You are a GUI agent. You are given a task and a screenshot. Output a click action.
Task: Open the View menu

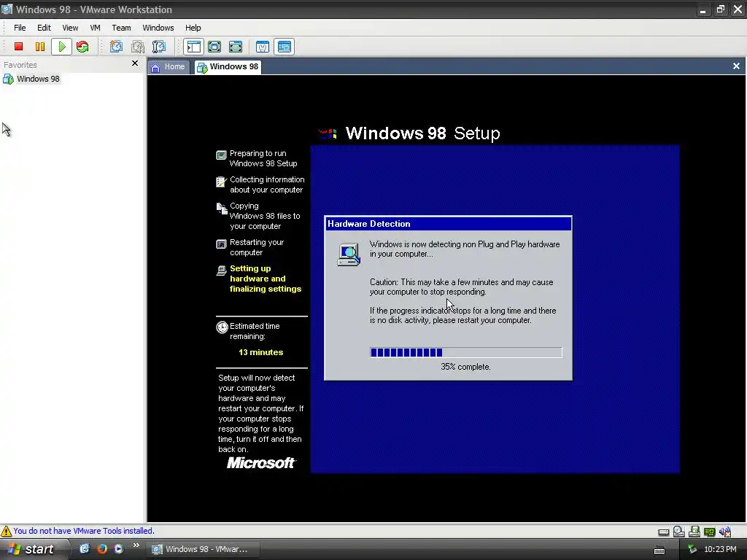(x=70, y=28)
